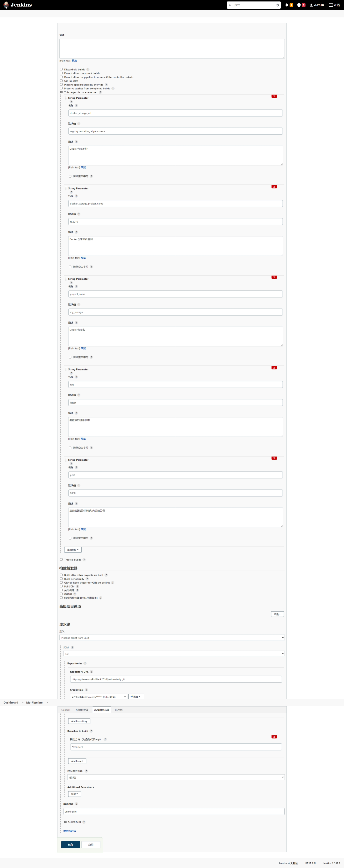The height and width of the screenshot is (868, 344).
Task: Show help for Throttle builds
Action: [x=84, y=560]
